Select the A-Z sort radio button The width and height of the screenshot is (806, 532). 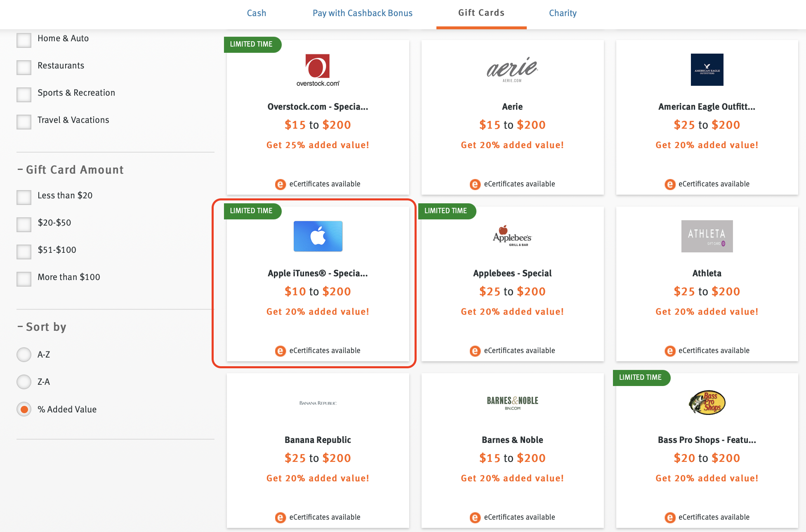(x=24, y=355)
